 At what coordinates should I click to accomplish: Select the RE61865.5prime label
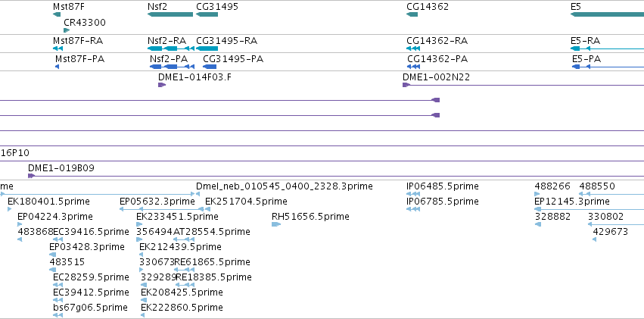(213, 262)
